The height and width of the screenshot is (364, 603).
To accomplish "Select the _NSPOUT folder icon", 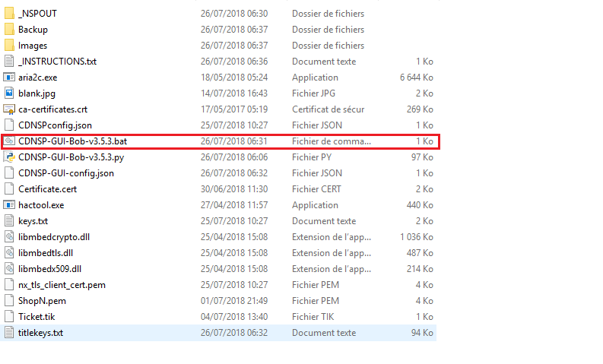I will 9,14.
